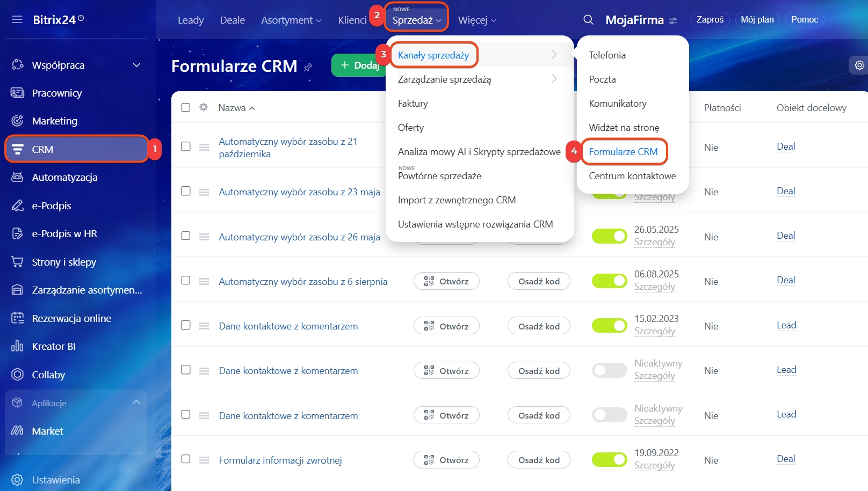Tick the select-all checkbox in table header
This screenshot has height=491, width=868.
[186, 107]
